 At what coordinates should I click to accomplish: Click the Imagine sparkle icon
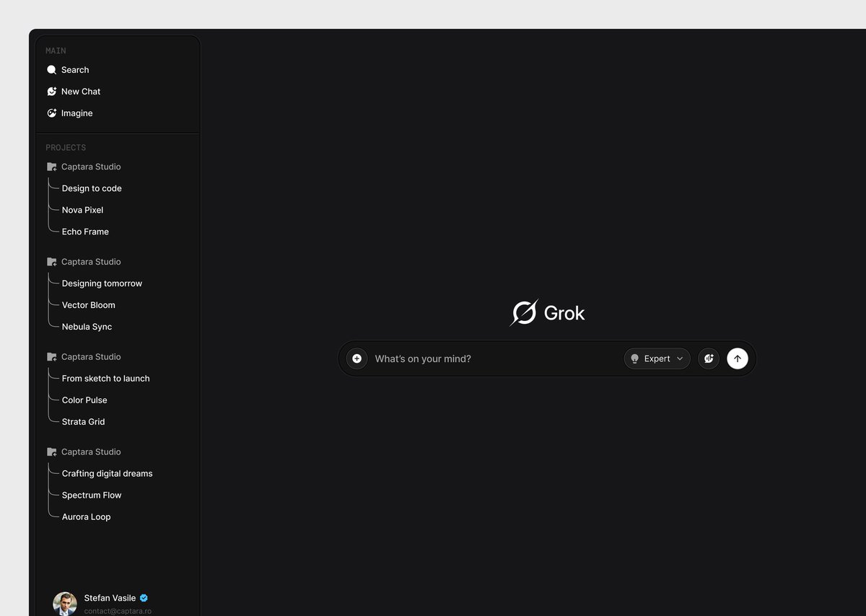[51, 113]
